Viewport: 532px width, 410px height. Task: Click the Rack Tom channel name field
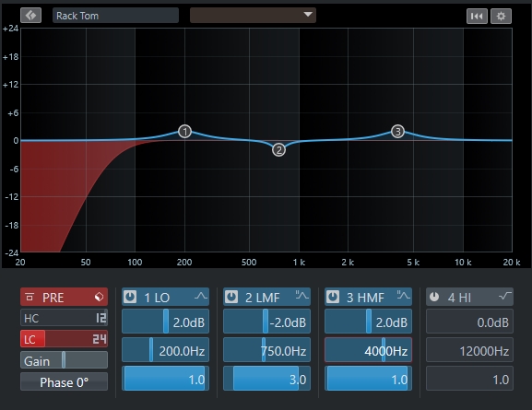tap(115, 16)
